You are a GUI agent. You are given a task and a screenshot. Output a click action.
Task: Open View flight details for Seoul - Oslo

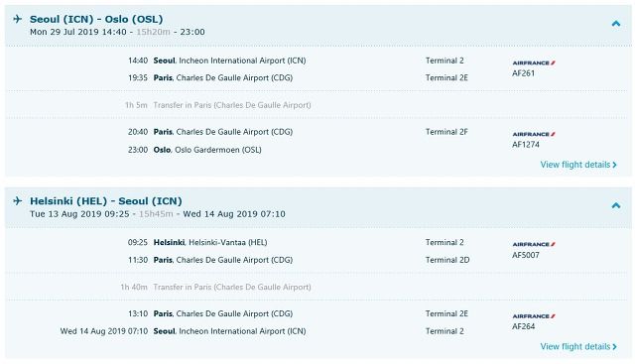click(578, 165)
